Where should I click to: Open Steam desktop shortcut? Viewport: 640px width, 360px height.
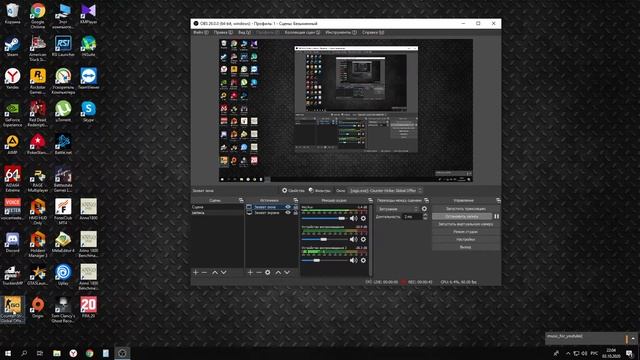[x=13, y=47]
